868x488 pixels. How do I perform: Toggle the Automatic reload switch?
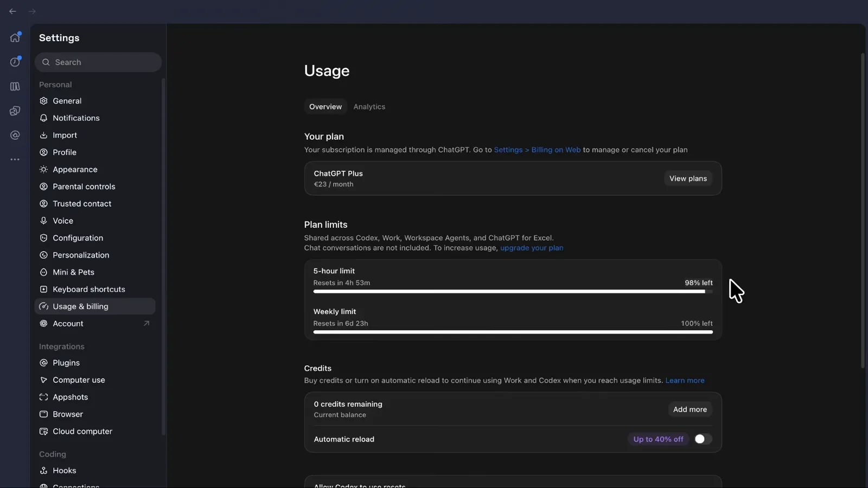pyautogui.click(x=703, y=439)
